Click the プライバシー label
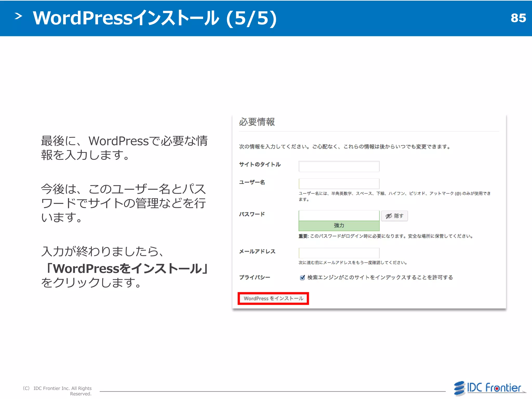Viewport: 532px width, 399px height. [x=255, y=277]
